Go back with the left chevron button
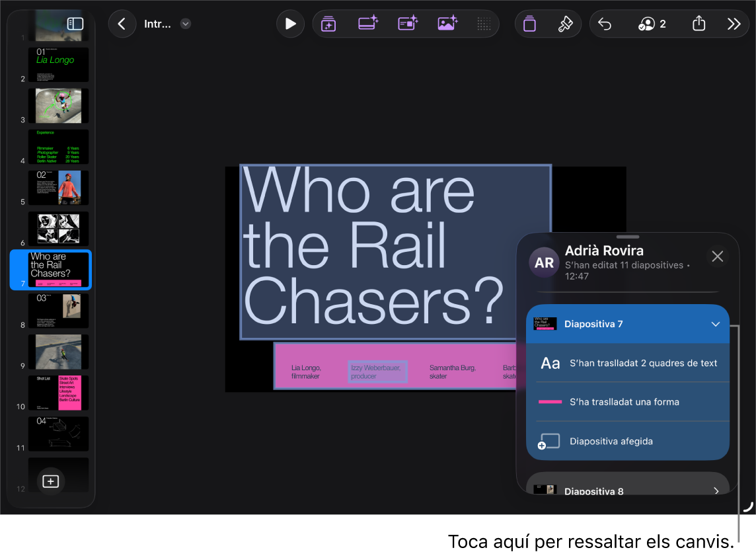Viewport: 756px width, 554px height. (x=122, y=24)
